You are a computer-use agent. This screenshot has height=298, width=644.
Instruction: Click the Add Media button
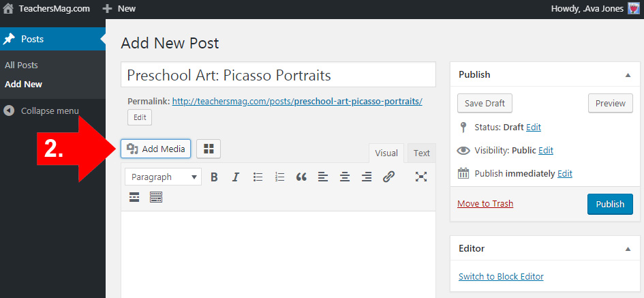(155, 149)
